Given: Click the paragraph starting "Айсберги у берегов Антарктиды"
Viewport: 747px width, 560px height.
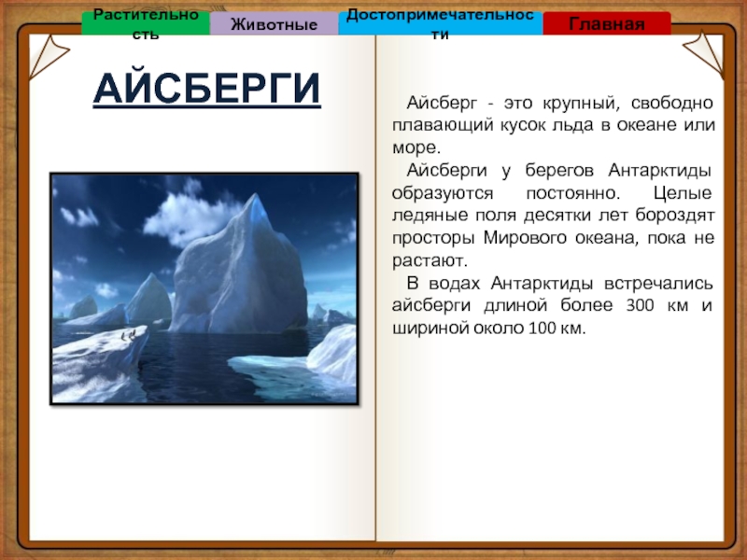Looking at the screenshot, I should pyautogui.click(x=553, y=216).
